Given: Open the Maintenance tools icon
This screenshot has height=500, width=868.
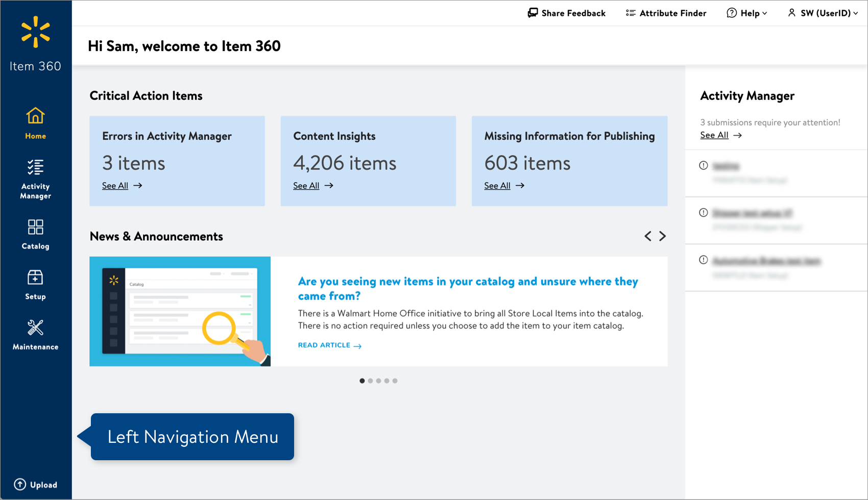Looking at the screenshot, I should (x=35, y=328).
